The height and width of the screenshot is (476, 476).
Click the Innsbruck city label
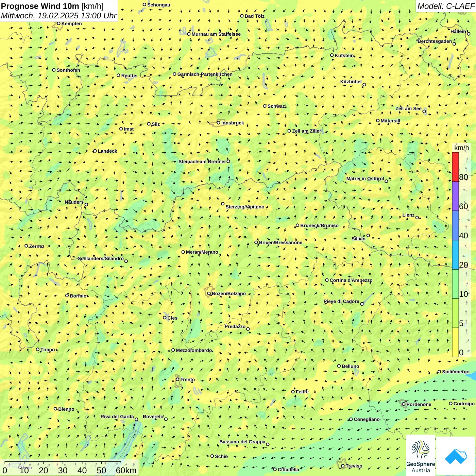[x=233, y=123]
